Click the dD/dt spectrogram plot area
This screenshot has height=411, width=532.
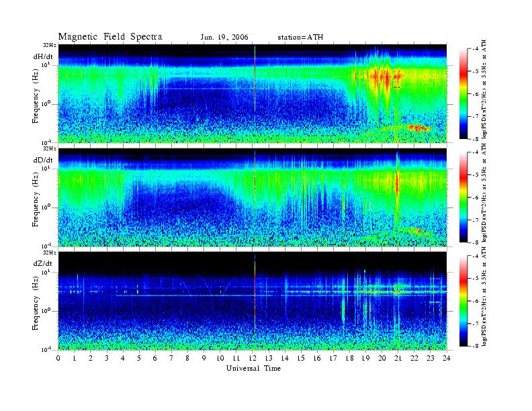pyautogui.click(x=253, y=197)
